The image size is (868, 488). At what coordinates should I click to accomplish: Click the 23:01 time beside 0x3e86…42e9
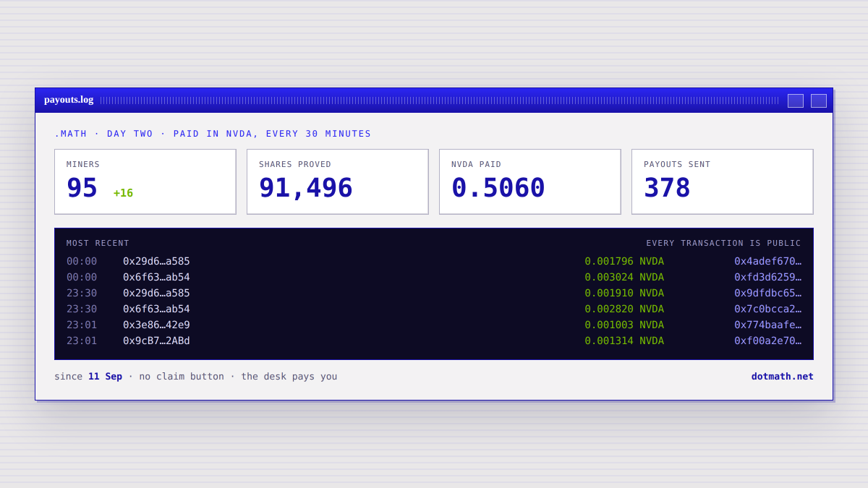click(x=82, y=325)
